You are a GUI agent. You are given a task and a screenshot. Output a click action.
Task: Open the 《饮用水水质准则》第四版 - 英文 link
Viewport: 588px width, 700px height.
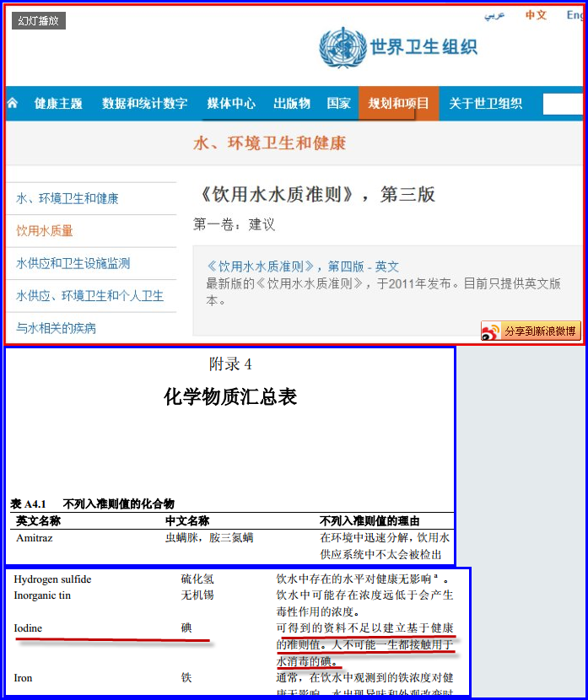click(x=303, y=267)
